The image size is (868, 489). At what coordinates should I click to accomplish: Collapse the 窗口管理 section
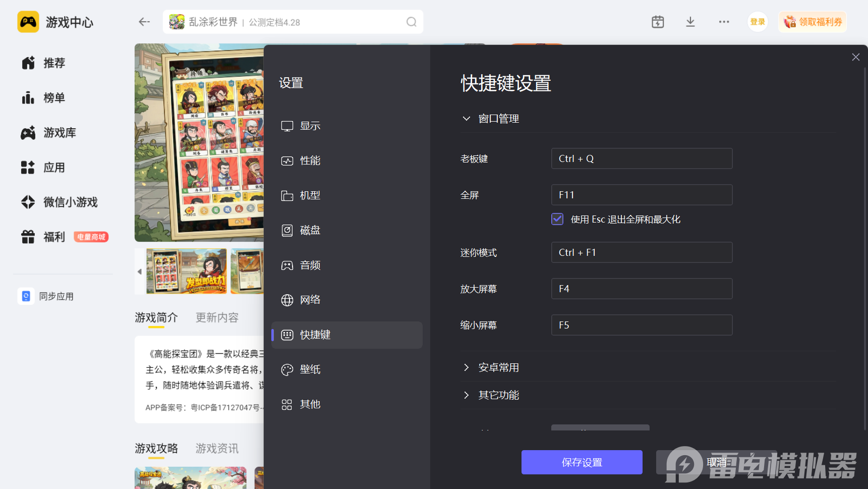(467, 119)
